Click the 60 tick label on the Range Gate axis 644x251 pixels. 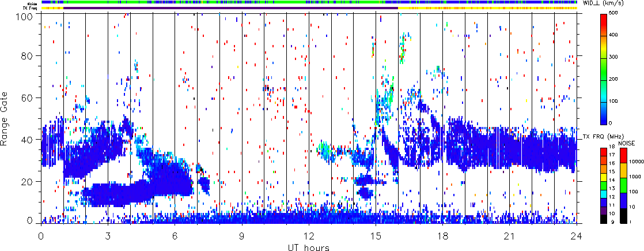pyautogui.click(x=27, y=98)
